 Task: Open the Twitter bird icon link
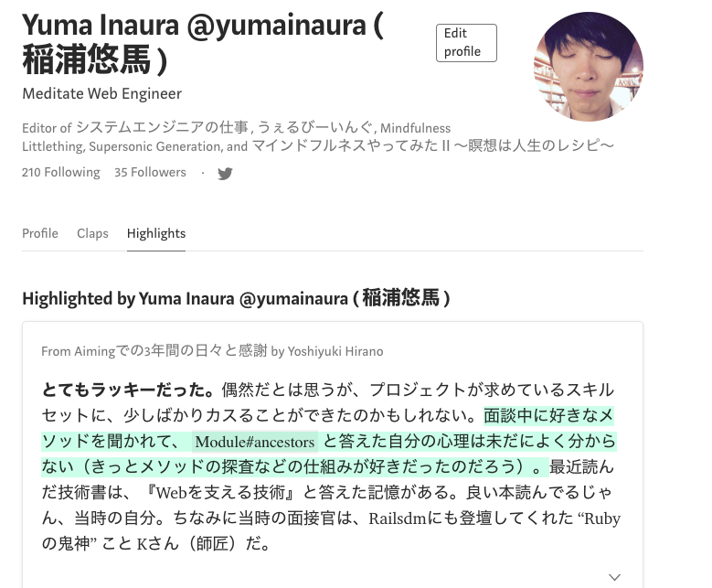tap(225, 173)
